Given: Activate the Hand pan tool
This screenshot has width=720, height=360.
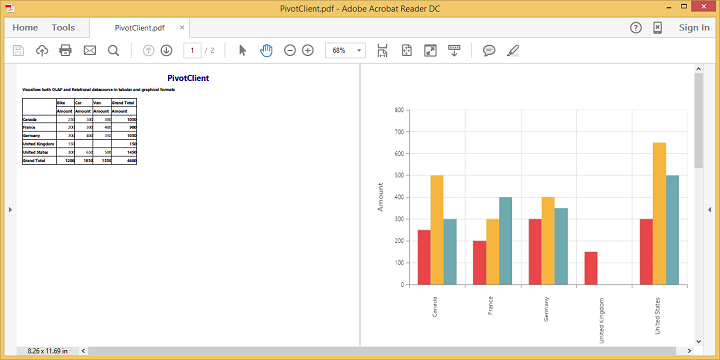Looking at the screenshot, I should coord(266,51).
